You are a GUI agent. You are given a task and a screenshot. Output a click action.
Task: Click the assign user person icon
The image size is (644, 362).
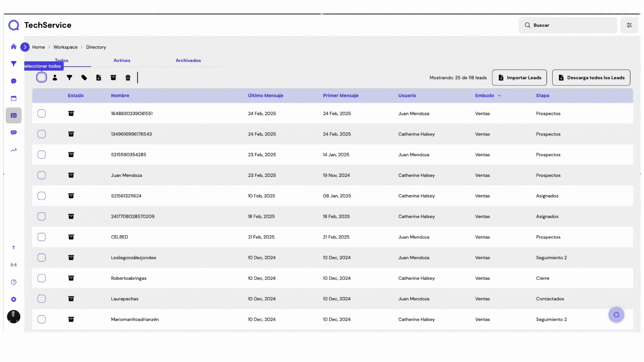point(55,78)
